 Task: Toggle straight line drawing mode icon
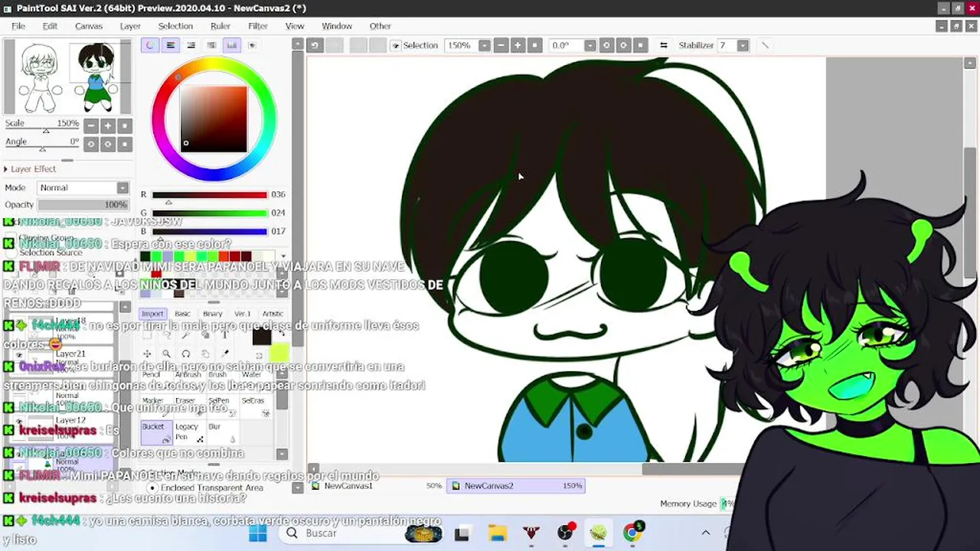[764, 45]
